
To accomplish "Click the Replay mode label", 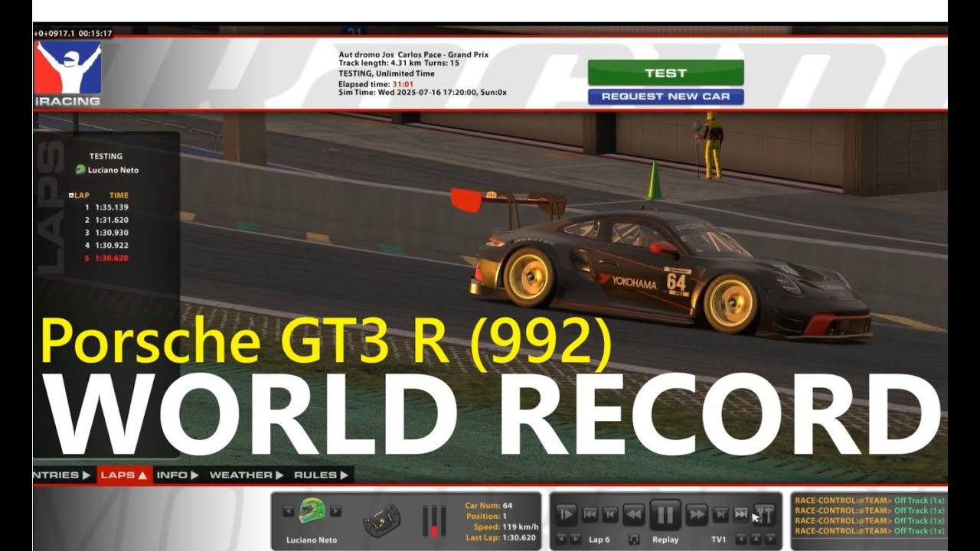I will click(665, 540).
